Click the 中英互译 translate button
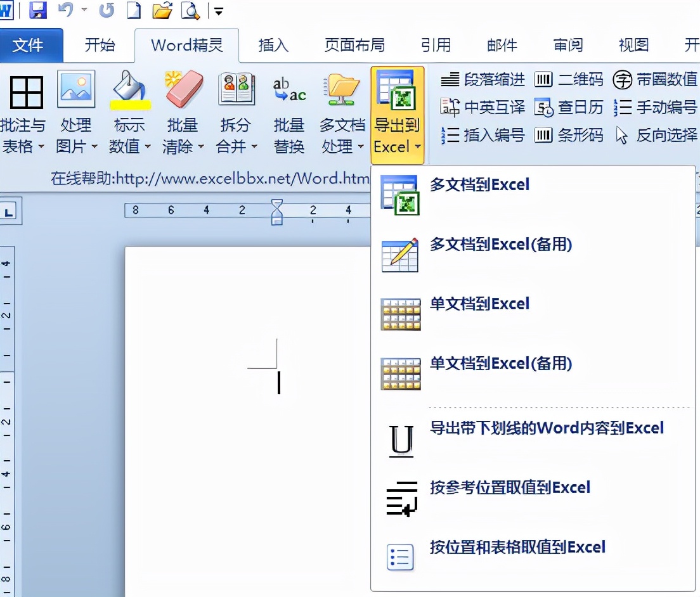Screen dimensions: 700x597 pyautogui.click(x=483, y=107)
